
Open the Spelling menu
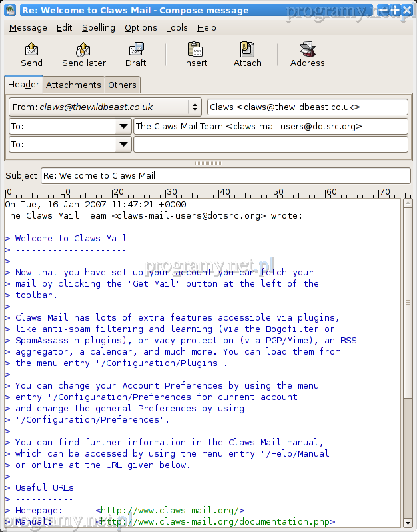point(99,27)
